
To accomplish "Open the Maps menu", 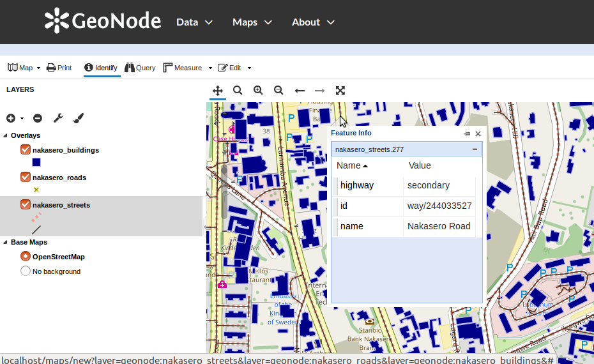I will (252, 22).
